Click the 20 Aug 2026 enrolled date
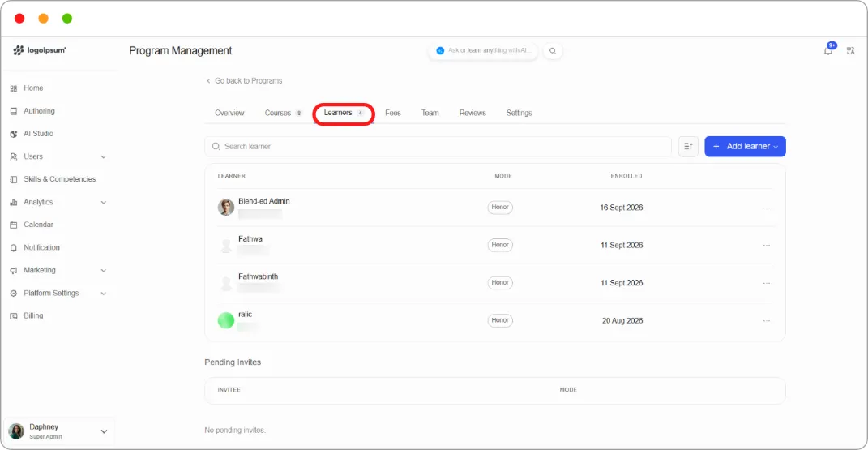The width and height of the screenshot is (868, 450). click(x=622, y=321)
